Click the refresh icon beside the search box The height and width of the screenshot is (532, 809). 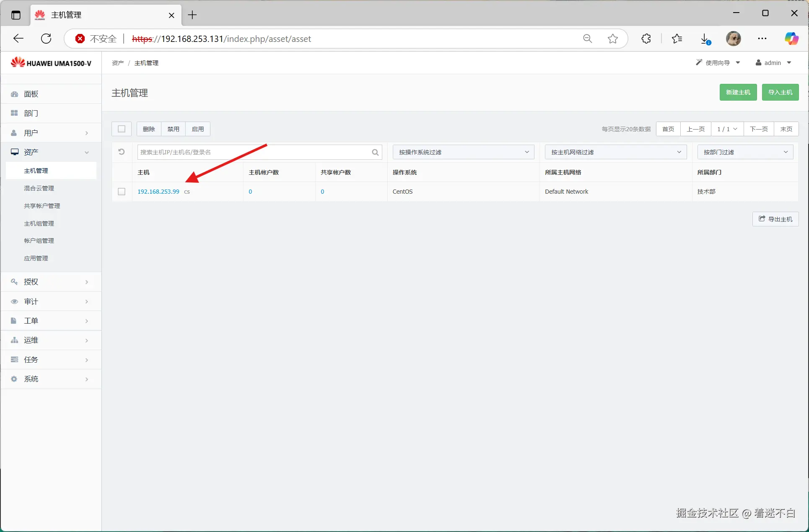pos(122,152)
